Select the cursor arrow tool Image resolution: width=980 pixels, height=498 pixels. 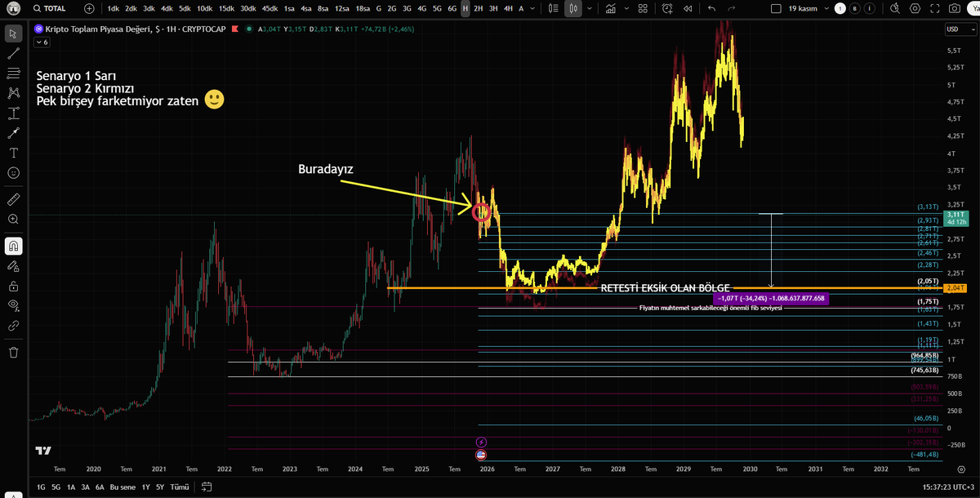tap(13, 33)
